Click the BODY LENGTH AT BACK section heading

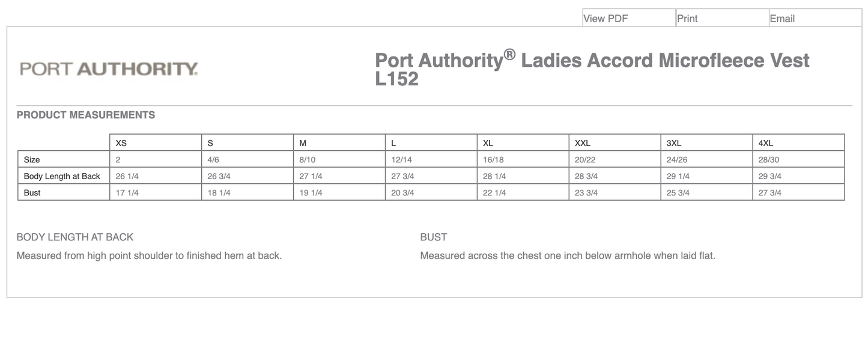pyautogui.click(x=75, y=237)
